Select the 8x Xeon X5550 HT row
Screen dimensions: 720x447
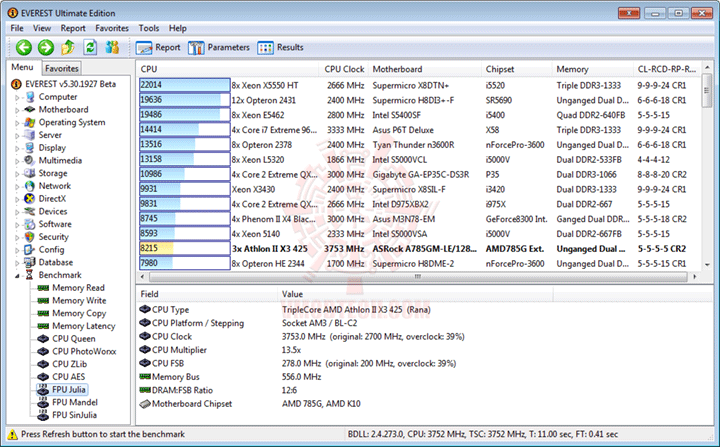419,85
